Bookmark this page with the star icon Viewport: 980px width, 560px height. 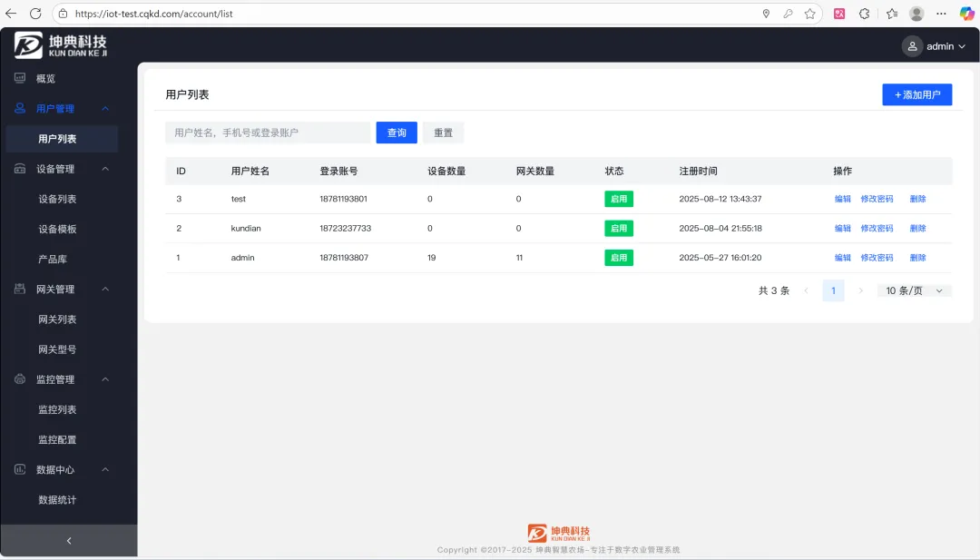coord(810,13)
